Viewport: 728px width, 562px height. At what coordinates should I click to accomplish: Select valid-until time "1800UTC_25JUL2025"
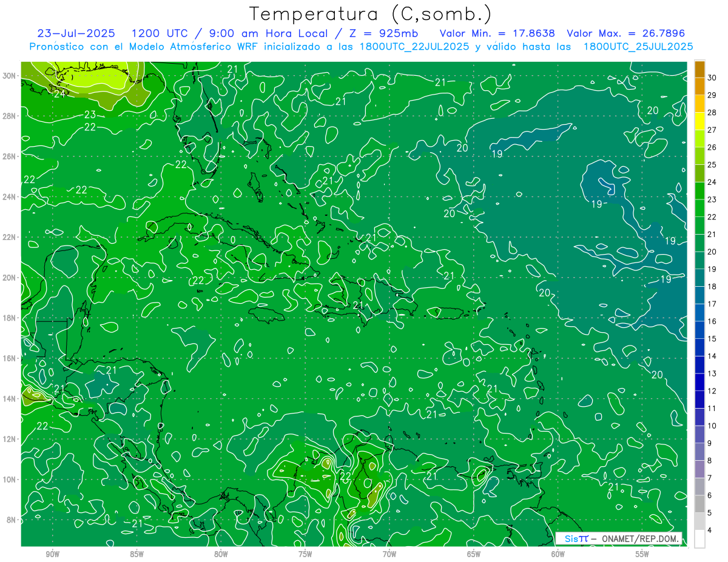tap(638, 47)
